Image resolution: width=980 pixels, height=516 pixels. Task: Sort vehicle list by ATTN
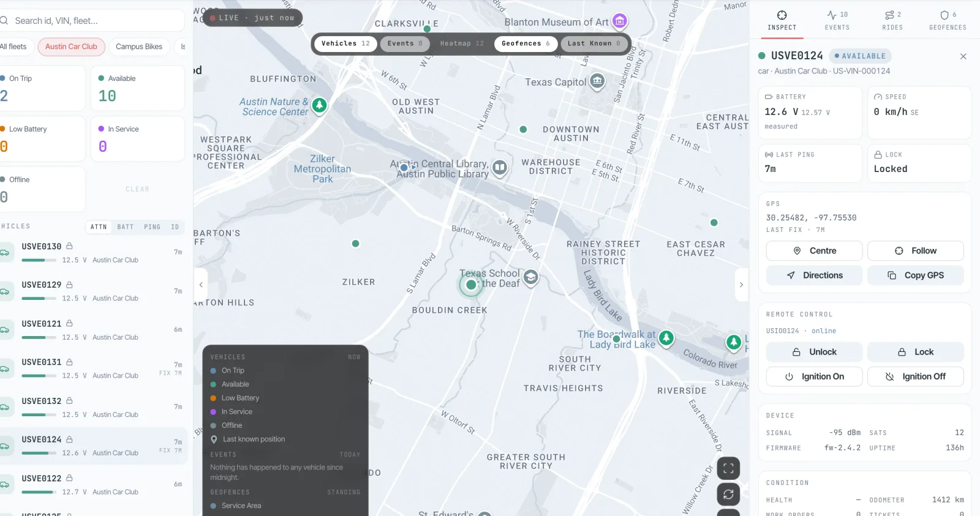[99, 227]
